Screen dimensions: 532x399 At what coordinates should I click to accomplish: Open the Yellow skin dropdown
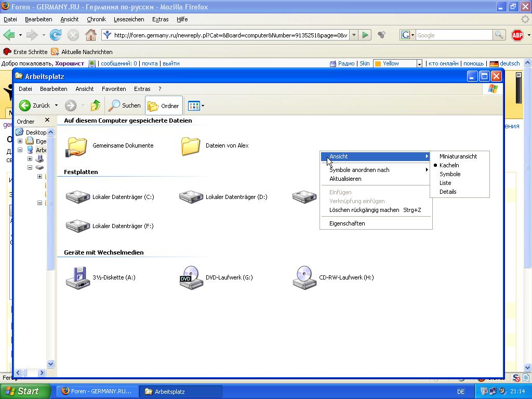click(419, 63)
